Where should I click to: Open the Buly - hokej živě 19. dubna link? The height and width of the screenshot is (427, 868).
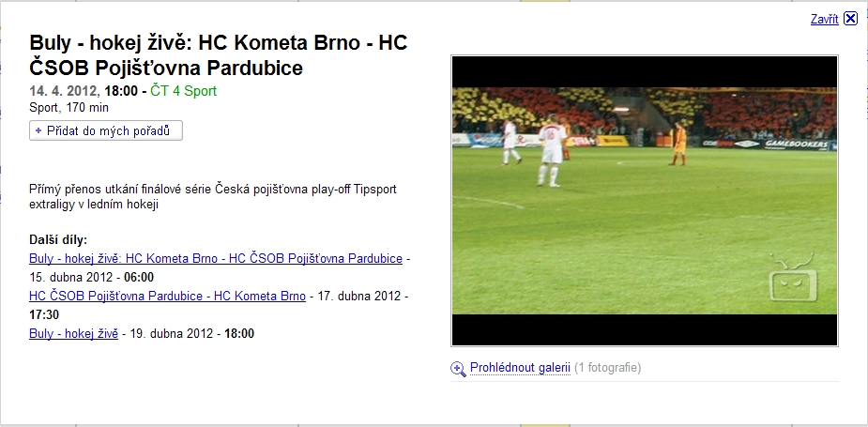[x=73, y=334]
